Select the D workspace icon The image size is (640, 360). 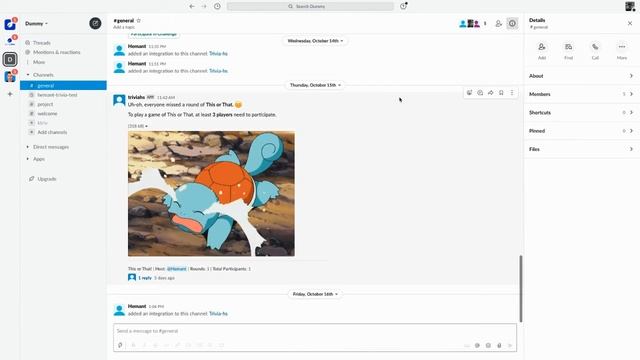10,60
